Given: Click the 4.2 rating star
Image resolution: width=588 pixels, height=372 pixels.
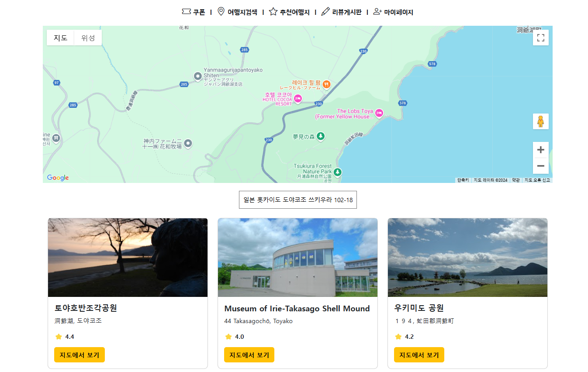Looking at the screenshot, I should click(x=398, y=337).
